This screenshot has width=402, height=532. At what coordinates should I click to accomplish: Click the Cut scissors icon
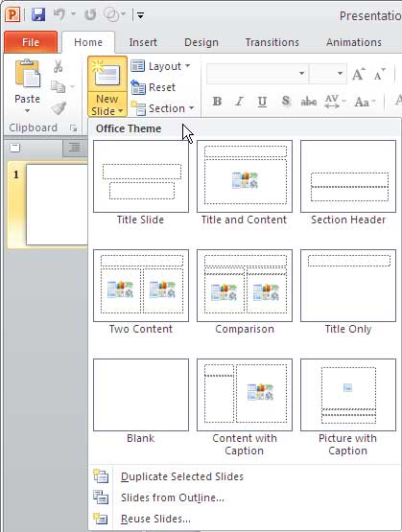59,66
